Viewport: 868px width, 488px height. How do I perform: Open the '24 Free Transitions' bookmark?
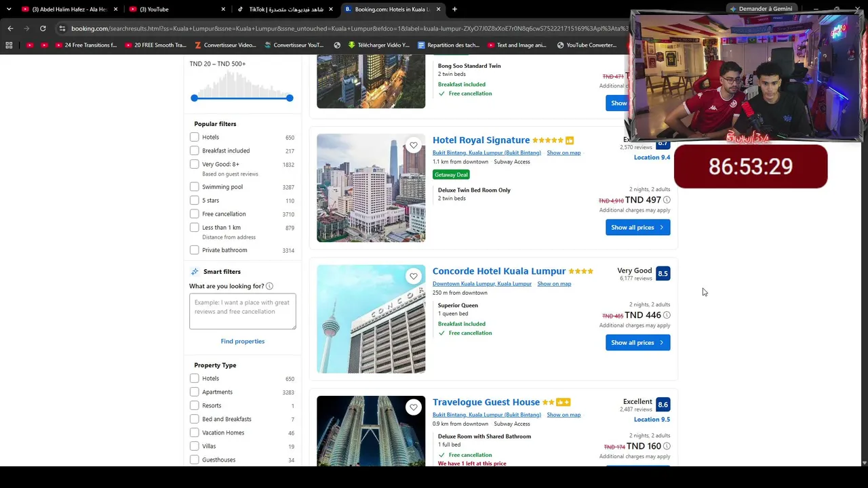pyautogui.click(x=86, y=45)
